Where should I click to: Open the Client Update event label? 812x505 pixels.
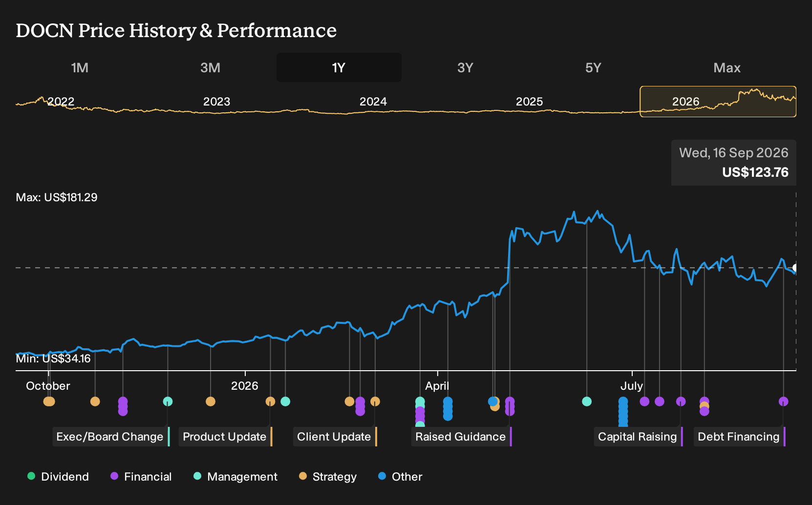tap(335, 437)
